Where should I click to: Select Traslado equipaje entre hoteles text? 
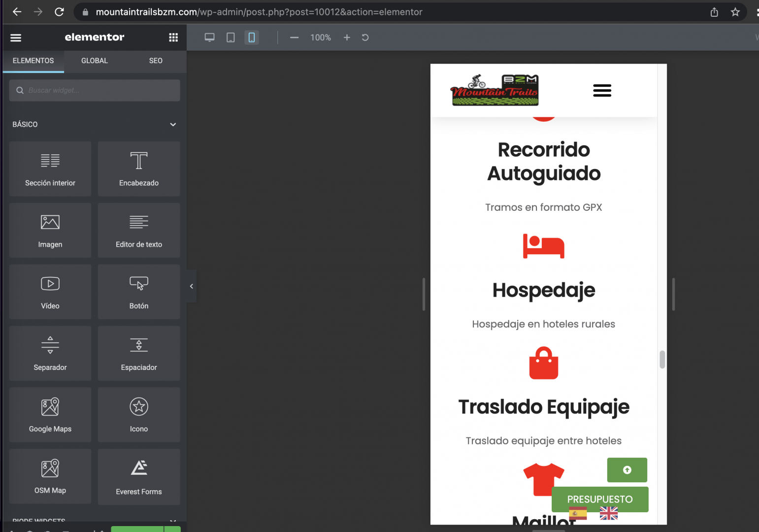[x=544, y=441]
